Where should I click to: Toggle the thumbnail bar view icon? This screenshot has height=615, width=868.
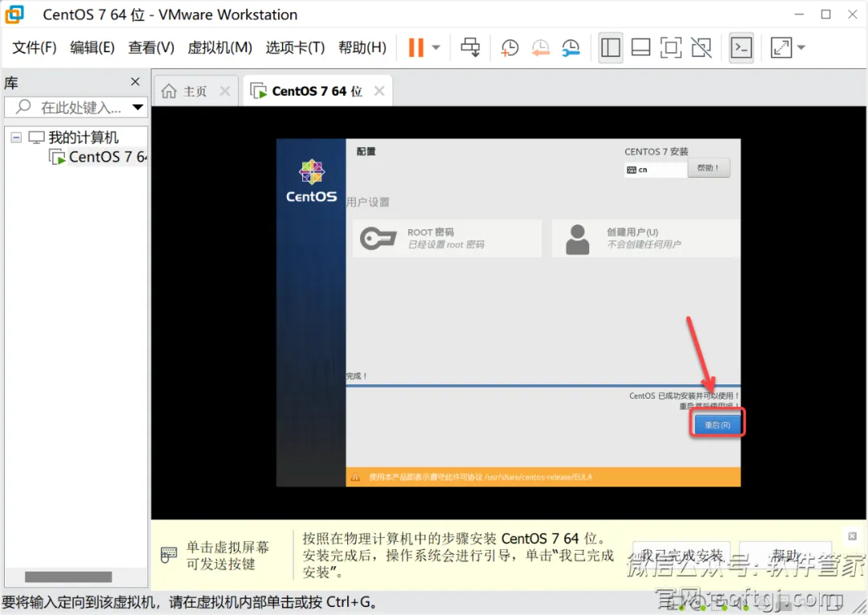click(641, 47)
